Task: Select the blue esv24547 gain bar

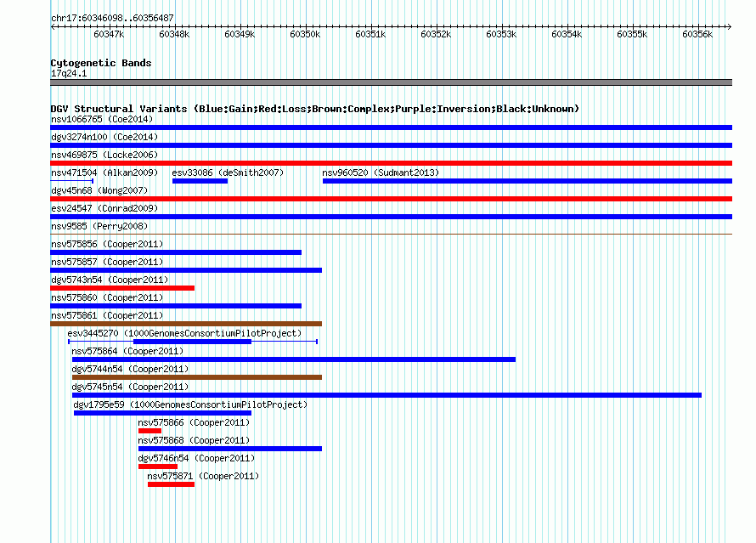Action: pos(391,217)
